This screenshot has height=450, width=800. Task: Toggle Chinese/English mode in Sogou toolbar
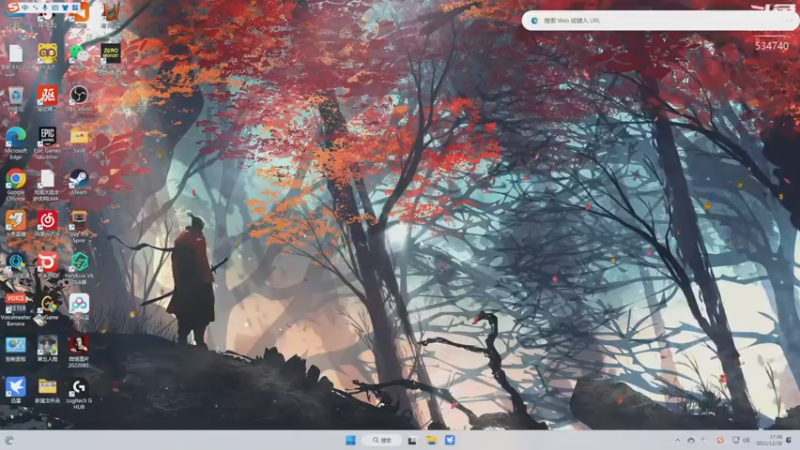click(x=25, y=8)
